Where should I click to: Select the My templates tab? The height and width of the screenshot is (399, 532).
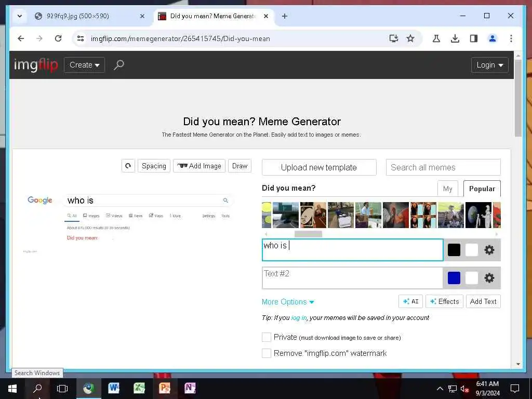coord(447,189)
